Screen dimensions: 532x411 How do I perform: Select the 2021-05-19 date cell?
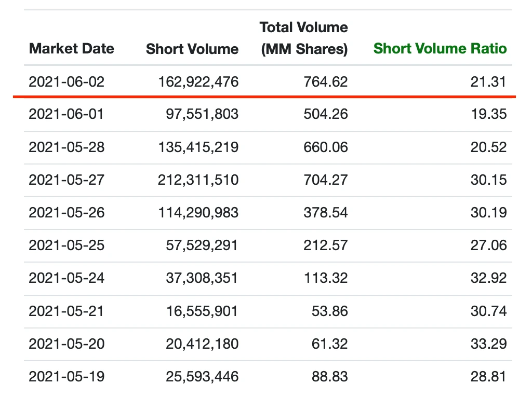(66, 377)
